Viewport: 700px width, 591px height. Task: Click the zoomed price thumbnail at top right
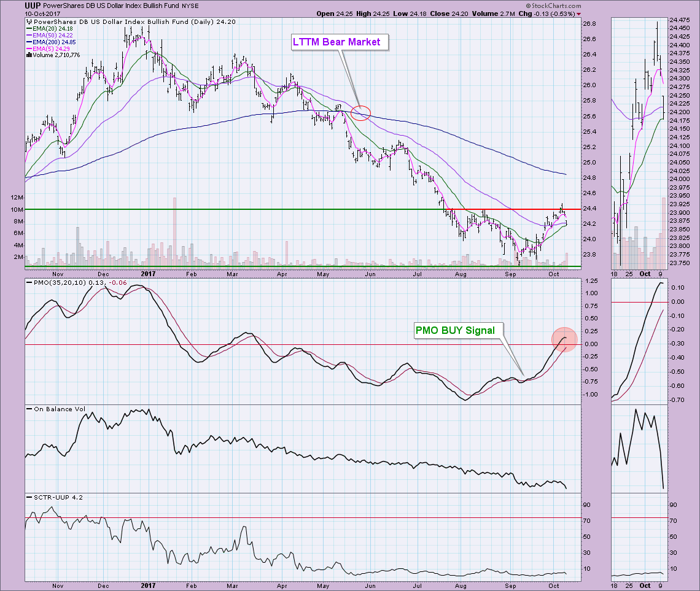point(639,141)
